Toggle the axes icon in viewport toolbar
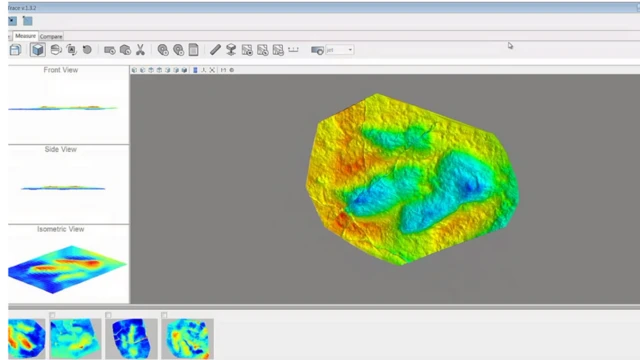Screen dimensions: 640x360 click(x=204, y=70)
